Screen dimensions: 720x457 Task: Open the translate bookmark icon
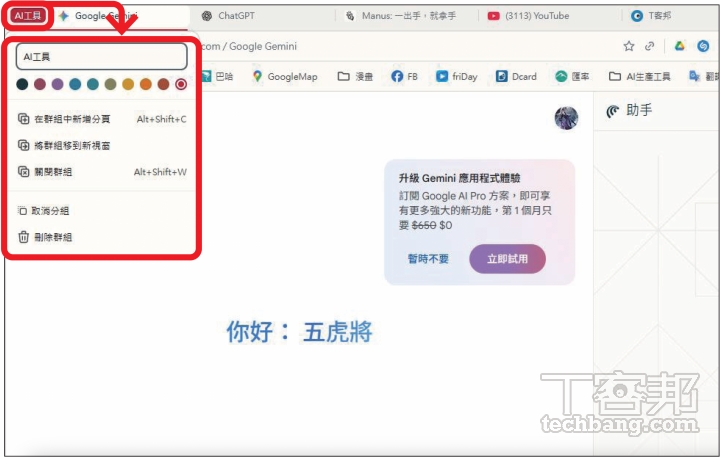(694, 76)
